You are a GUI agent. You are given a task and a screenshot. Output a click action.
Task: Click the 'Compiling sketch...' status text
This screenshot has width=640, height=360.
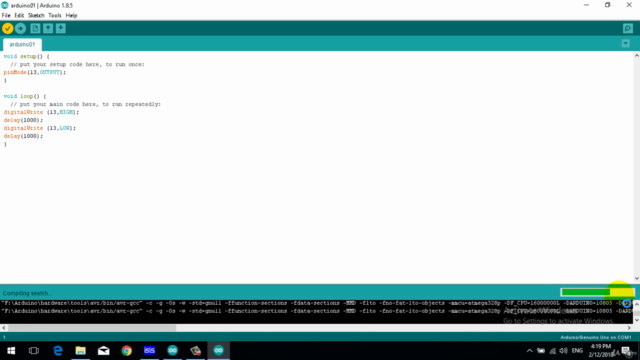[27, 293]
